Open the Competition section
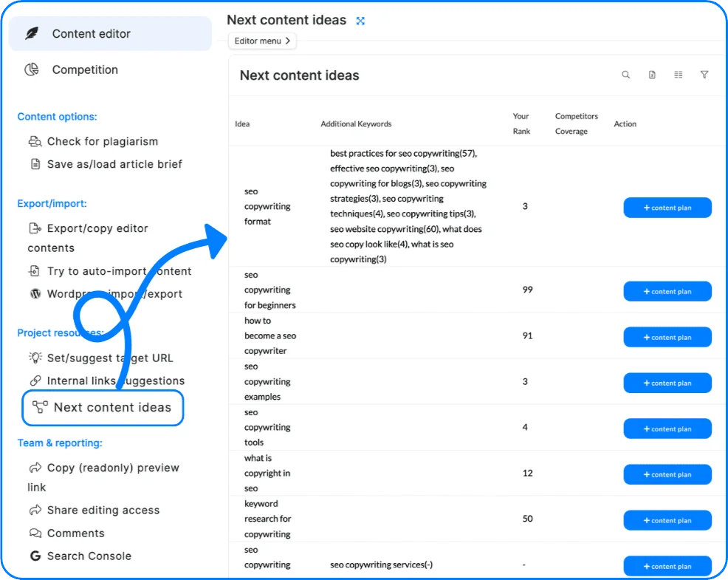Viewport: 728px width, 580px height. 85,69
